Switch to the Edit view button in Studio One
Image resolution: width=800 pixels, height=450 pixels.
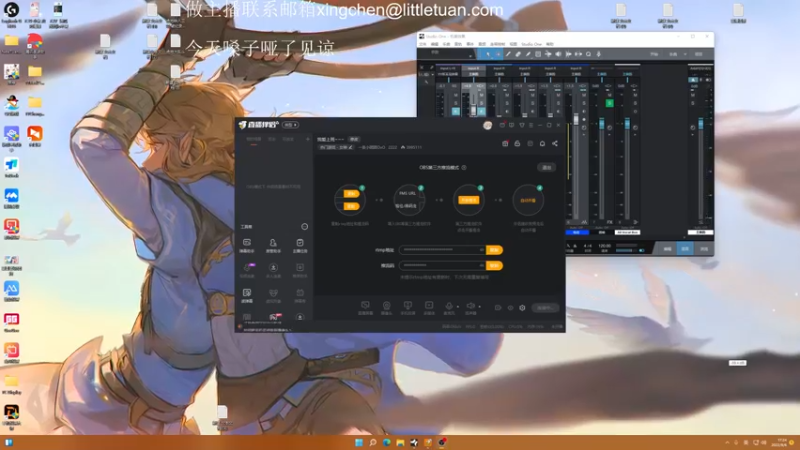point(667,248)
